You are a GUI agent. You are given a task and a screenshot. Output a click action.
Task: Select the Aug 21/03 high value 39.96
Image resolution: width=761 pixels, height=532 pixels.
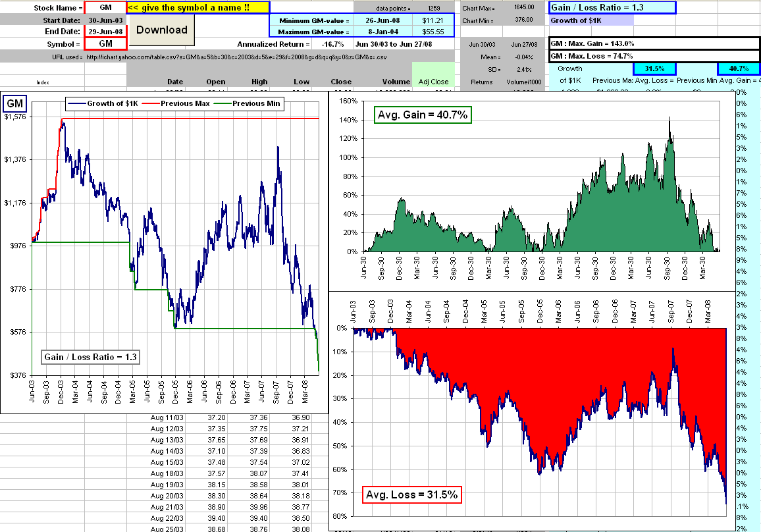pyautogui.click(x=259, y=507)
